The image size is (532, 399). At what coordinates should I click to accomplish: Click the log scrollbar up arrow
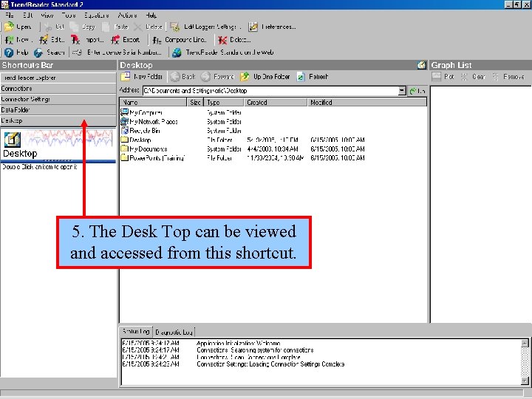(x=525, y=343)
